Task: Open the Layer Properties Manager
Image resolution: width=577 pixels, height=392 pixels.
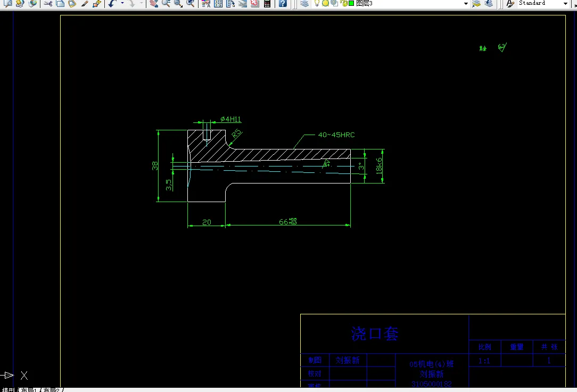Action: pos(304,4)
